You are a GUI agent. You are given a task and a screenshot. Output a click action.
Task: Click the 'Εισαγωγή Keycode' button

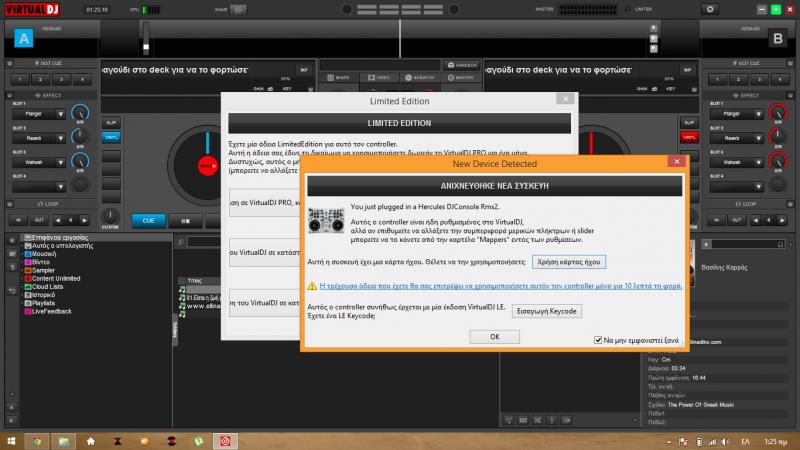tap(547, 312)
